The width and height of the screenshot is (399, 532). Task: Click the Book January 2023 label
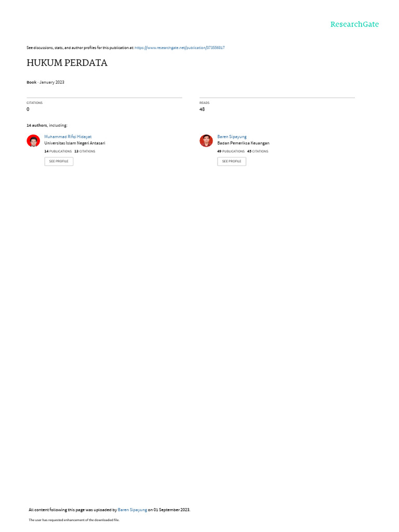(46, 83)
